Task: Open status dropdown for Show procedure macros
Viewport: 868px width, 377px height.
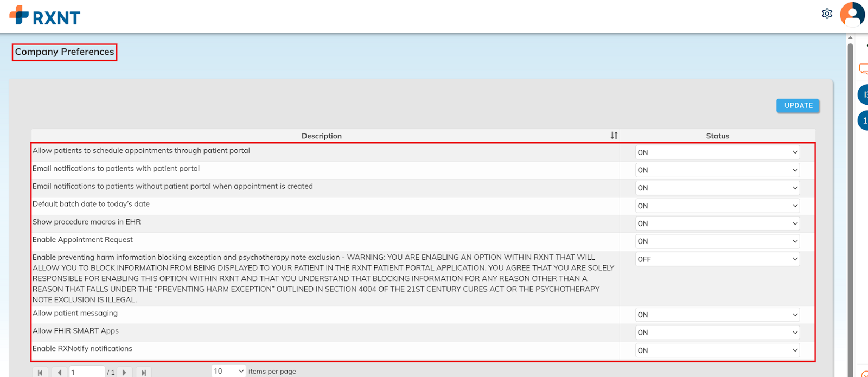Action: click(x=717, y=223)
